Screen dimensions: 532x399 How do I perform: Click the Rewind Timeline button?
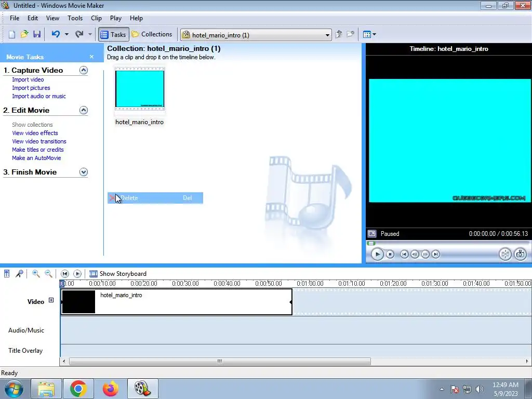click(65, 274)
